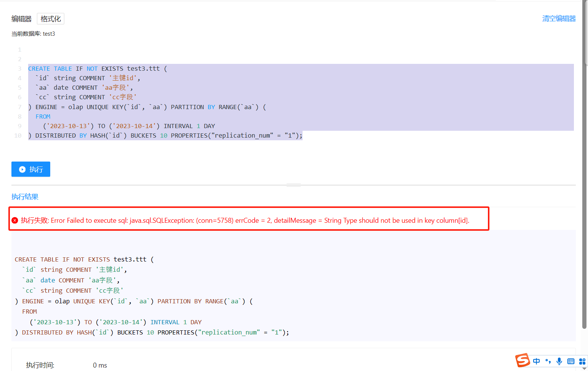This screenshot has width=588, height=371.
Task: Click the splitter handle between editor and results
Action: [x=293, y=185]
